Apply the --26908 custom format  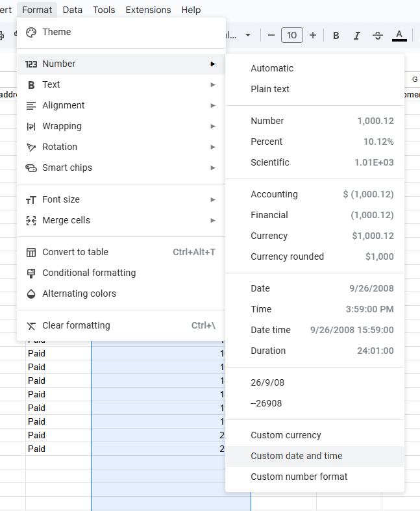[x=315, y=403]
